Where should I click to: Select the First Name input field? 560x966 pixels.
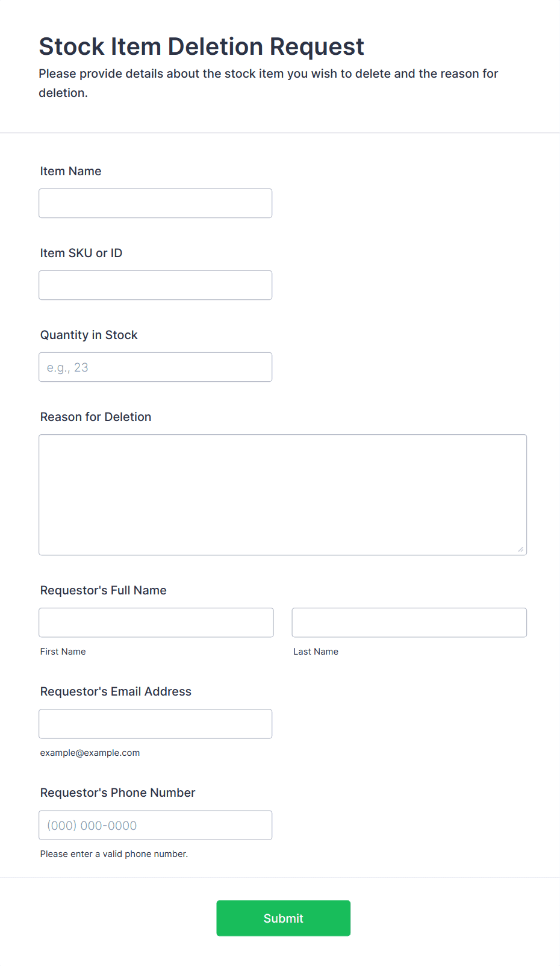click(x=156, y=623)
